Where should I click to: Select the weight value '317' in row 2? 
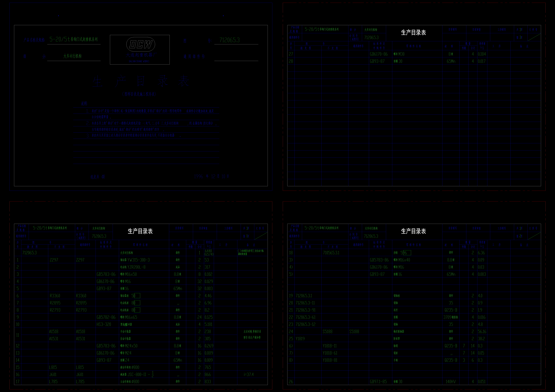pyautogui.click(x=207, y=267)
